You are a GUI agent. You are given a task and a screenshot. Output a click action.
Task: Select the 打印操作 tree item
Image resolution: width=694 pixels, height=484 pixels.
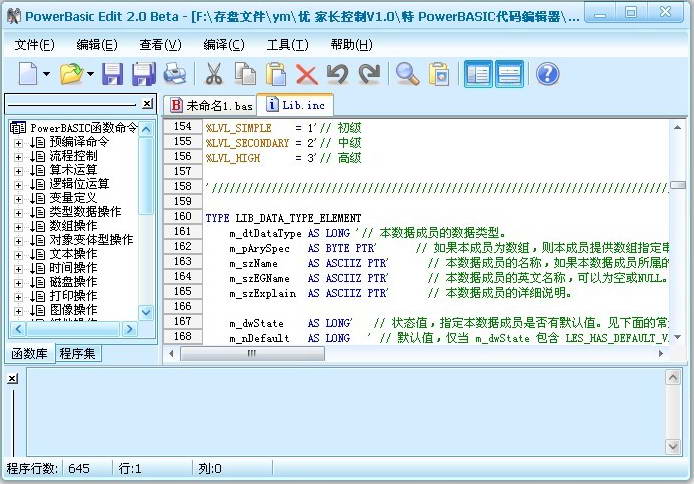click(73, 296)
